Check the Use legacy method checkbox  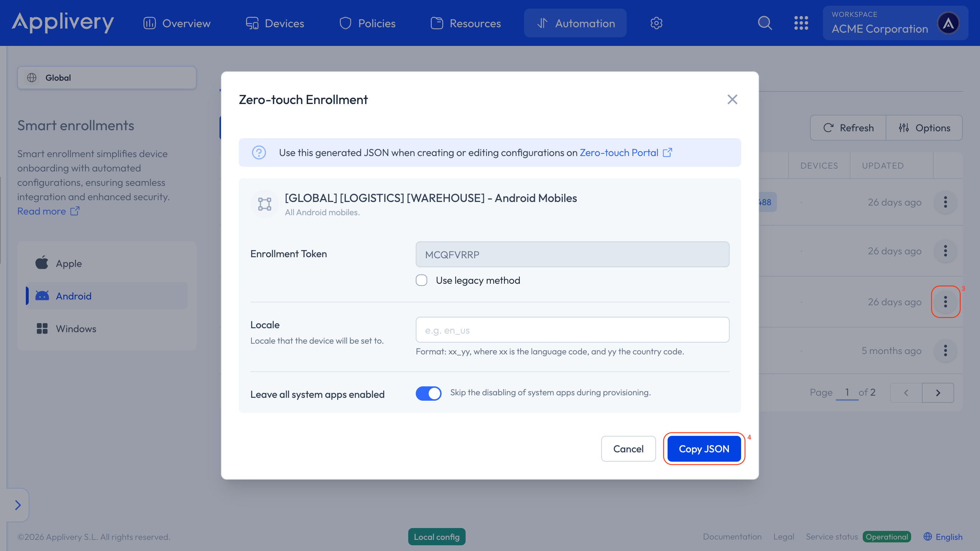pyautogui.click(x=421, y=280)
